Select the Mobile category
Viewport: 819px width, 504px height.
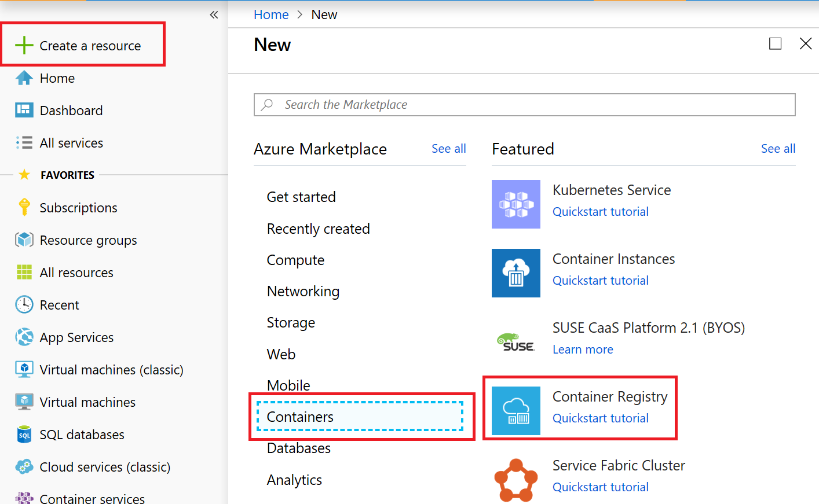[288, 385]
